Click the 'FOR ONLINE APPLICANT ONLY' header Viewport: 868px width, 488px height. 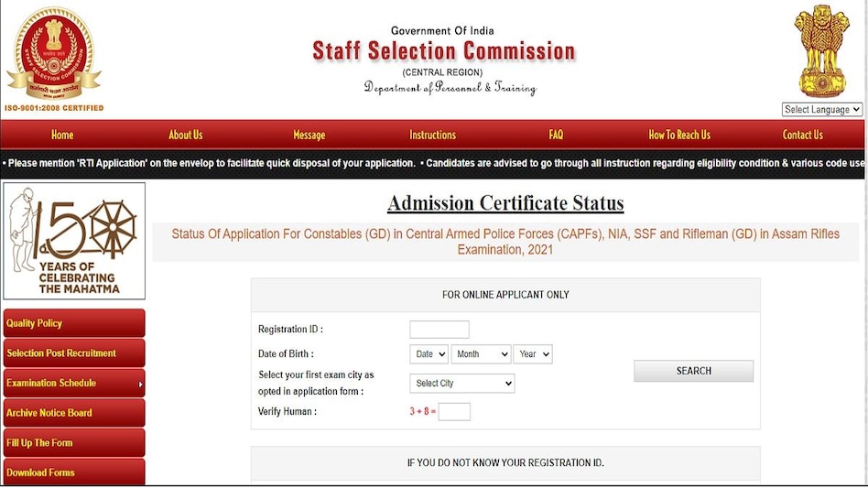click(505, 295)
